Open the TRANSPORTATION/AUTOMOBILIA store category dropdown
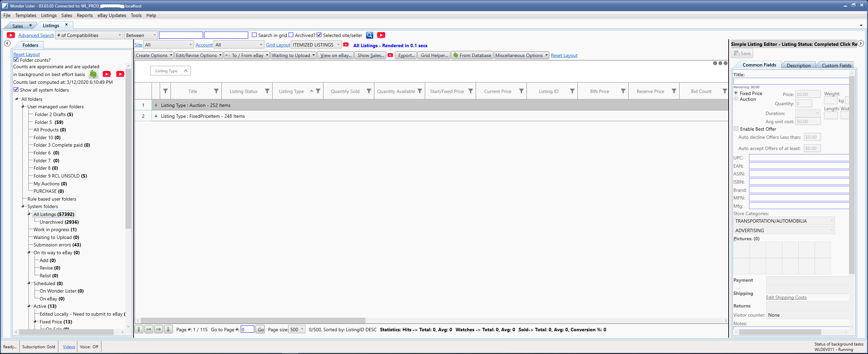This screenshot has height=354, width=868. (784, 221)
